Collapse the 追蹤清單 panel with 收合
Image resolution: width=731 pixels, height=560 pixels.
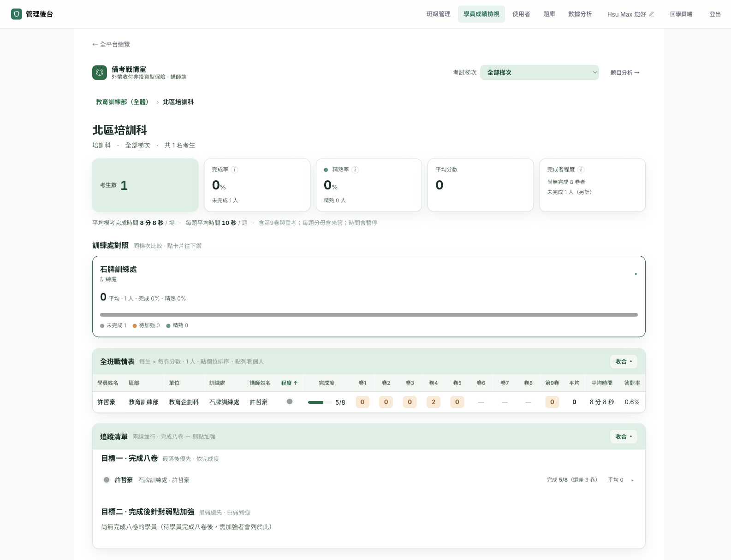tap(624, 436)
